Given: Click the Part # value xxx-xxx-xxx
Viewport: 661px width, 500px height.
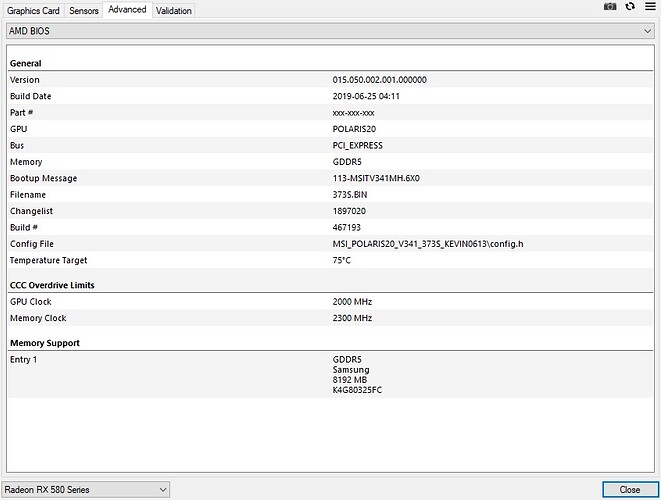Looking at the screenshot, I should point(353,113).
